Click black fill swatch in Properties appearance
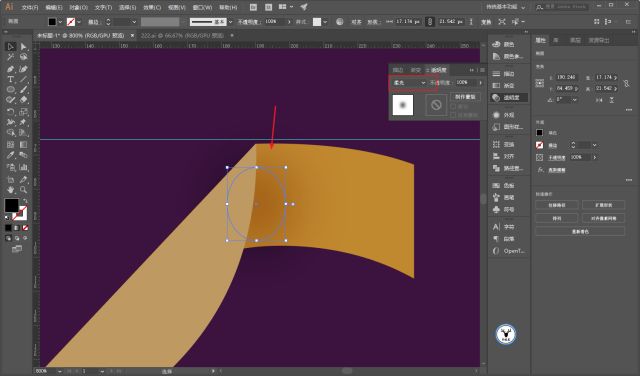 [540, 133]
